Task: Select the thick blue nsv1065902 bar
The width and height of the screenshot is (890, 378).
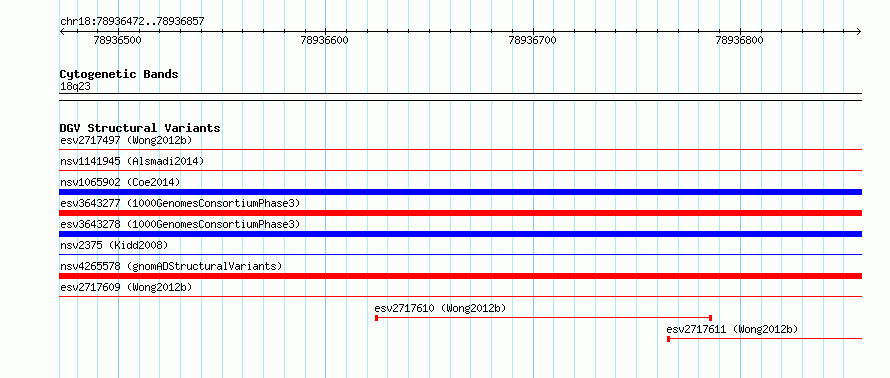Action: tap(461, 192)
